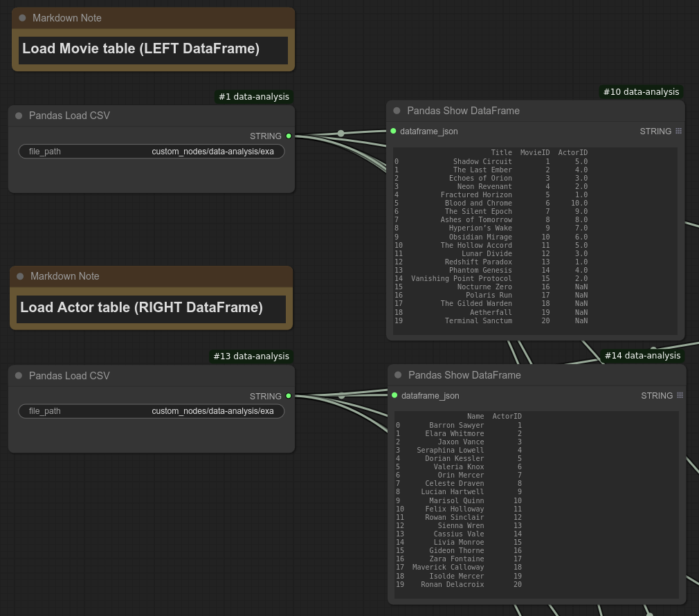
Task: Select the Markdown Note title above Load Actor table
Action: 64,276
